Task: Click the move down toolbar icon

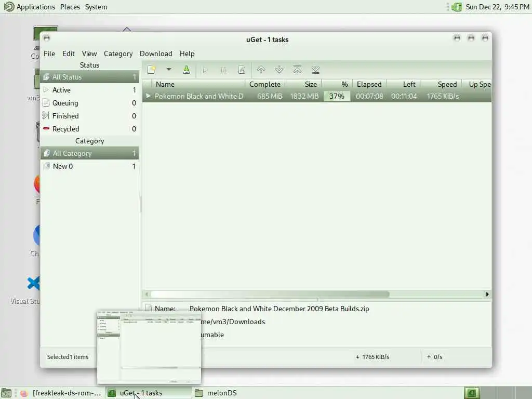Action: click(279, 70)
